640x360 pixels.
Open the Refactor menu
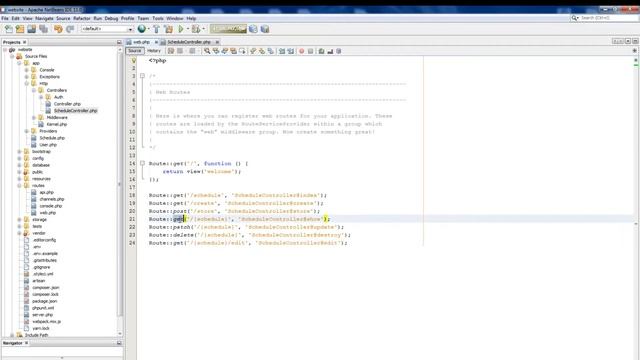tap(82, 18)
